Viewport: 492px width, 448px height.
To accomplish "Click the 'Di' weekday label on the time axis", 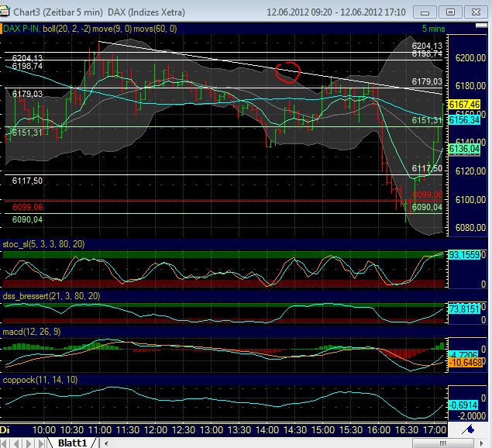I will point(5,430).
